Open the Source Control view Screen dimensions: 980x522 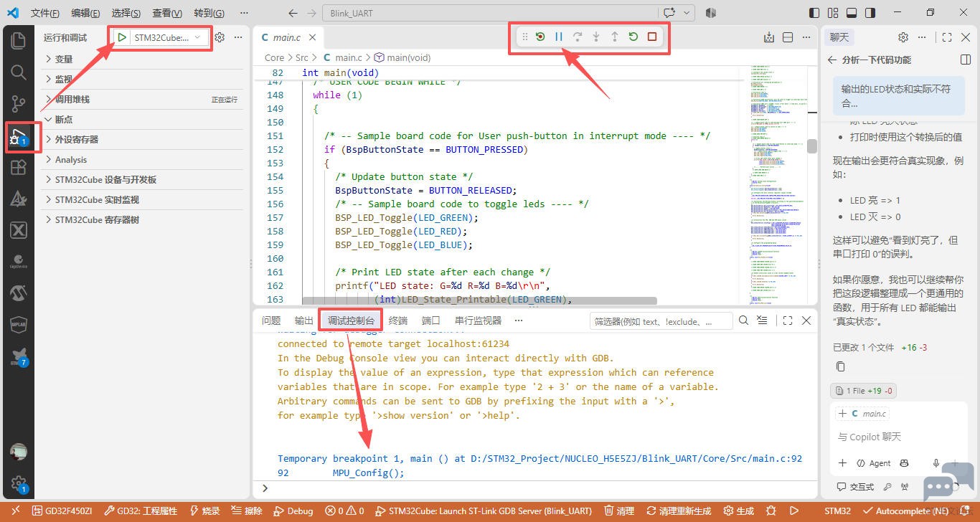pos(18,104)
